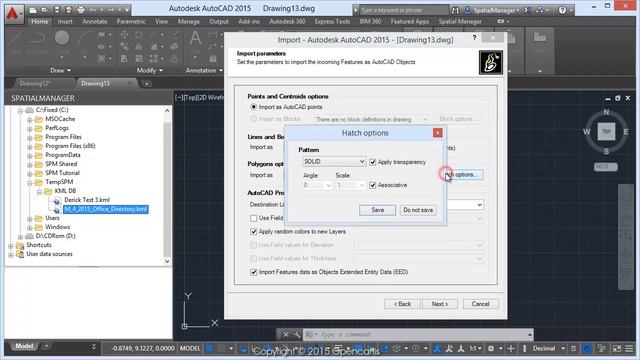Open command line customization wrench icon
640x360 pixels.
(297, 335)
